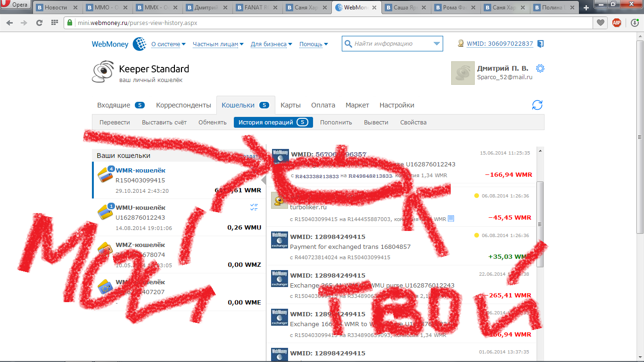Viewport: 644px width, 362px height.
Task: Reload the page with the refresh icon
Action: pyautogui.click(x=40, y=23)
